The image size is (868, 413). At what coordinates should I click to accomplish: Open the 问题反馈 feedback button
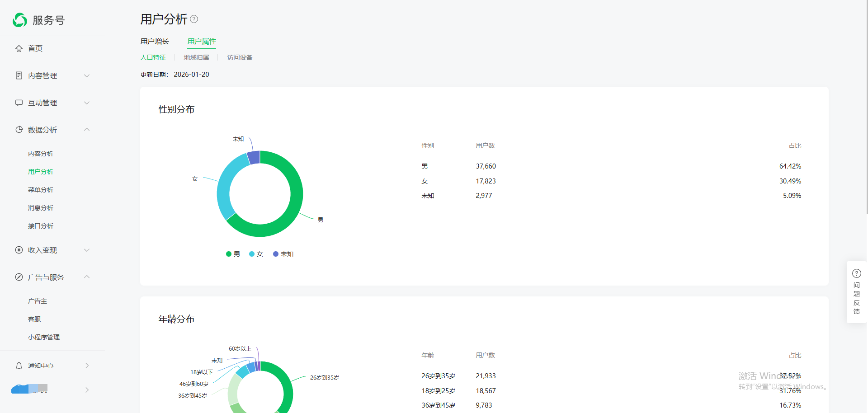point(856,292)
